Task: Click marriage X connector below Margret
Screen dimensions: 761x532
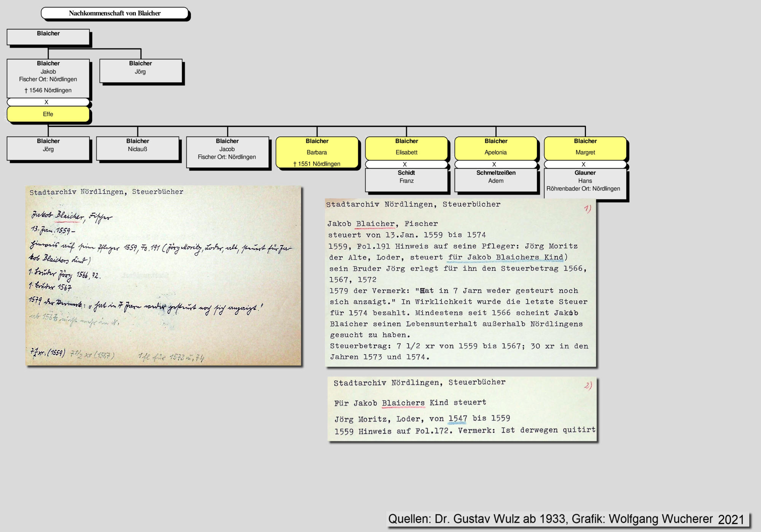Action: pos(585,164)
